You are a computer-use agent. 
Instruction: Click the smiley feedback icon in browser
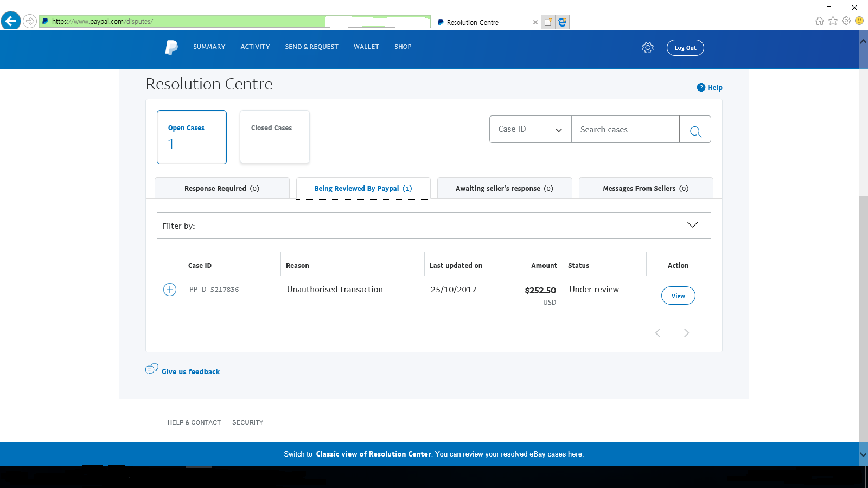[859, 21]
